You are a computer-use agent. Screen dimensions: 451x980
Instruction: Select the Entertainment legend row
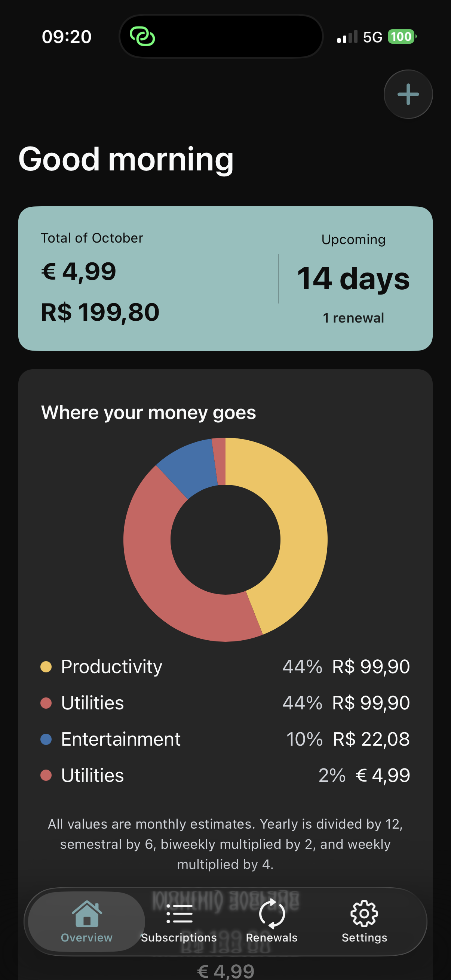coord(225,739)
